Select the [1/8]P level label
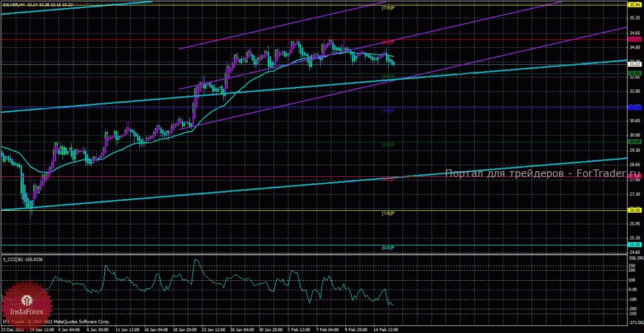This screenshot has height=333, width=644. click(x=388, y=213)
